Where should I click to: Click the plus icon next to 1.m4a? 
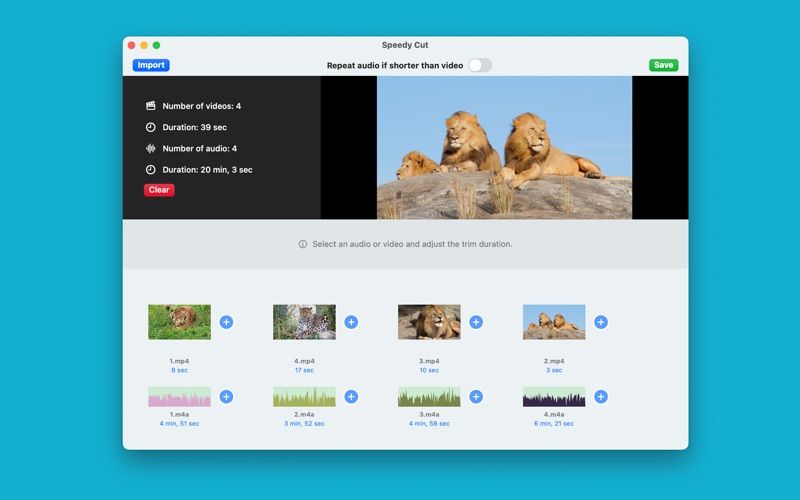226,397
